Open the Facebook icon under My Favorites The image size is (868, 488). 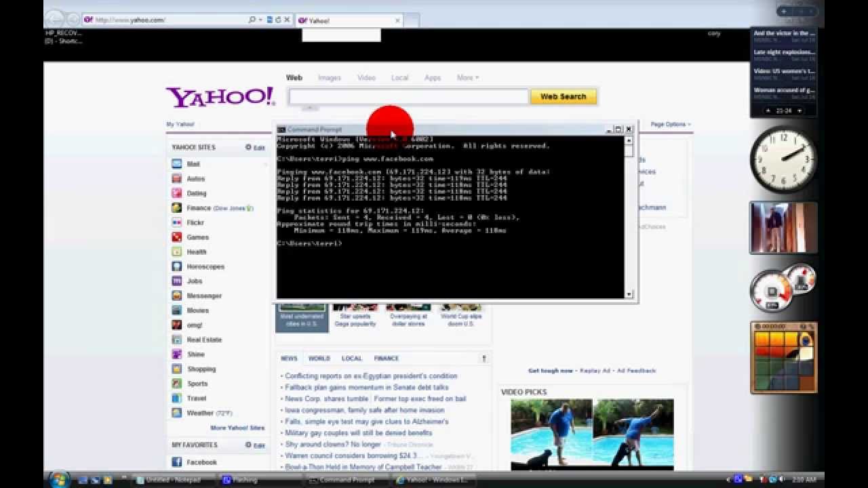pos(176,462)
